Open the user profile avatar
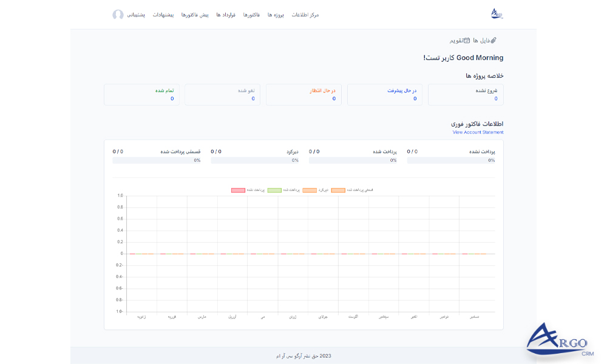This screenshot has width=607, height=364. pyautogui.click(x=117, y=15)
